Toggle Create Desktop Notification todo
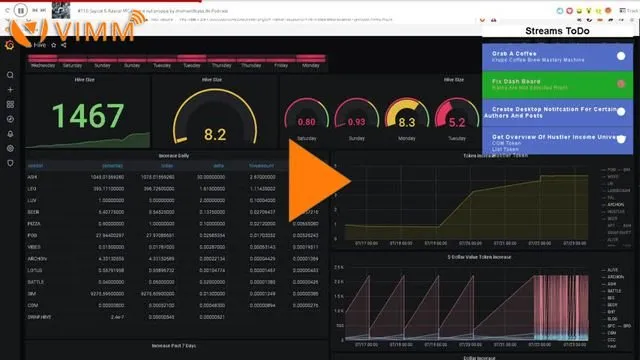The image size is (640, 360). click(621, 111)
